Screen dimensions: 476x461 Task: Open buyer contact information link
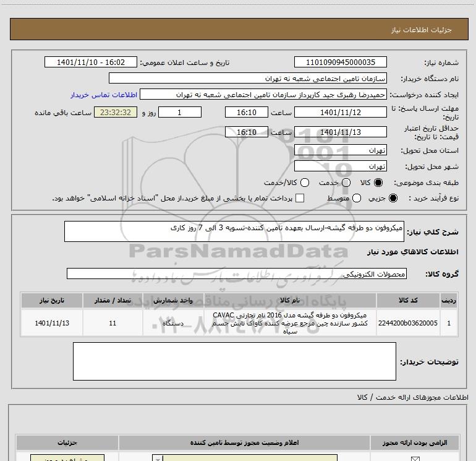(104, 95)
